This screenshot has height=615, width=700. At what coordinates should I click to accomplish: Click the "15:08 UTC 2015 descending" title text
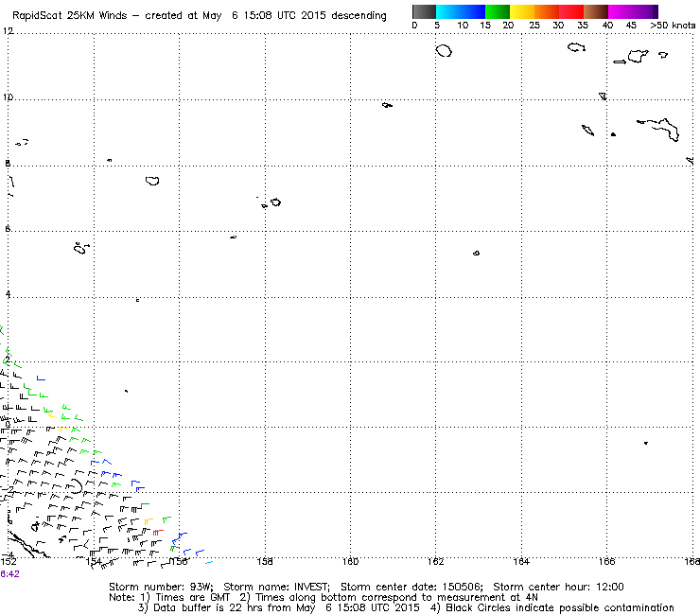click(x=315, y=16)
